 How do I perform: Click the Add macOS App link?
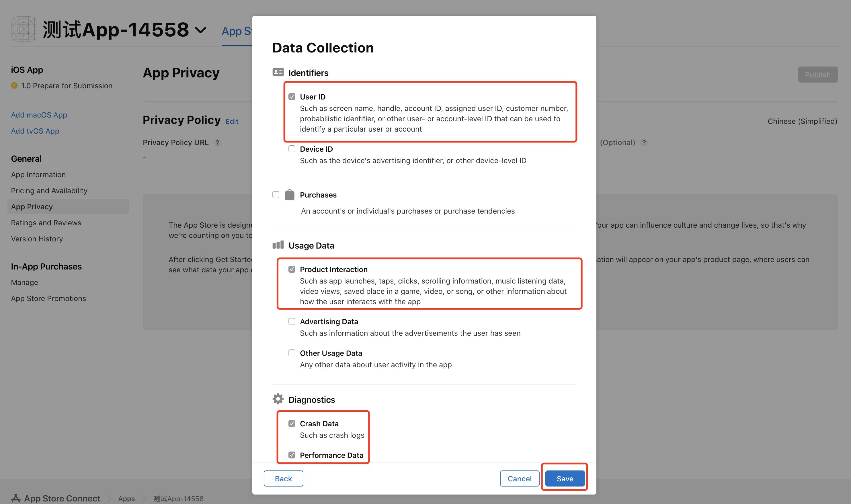pyautogui.click(x=39, y=115)
